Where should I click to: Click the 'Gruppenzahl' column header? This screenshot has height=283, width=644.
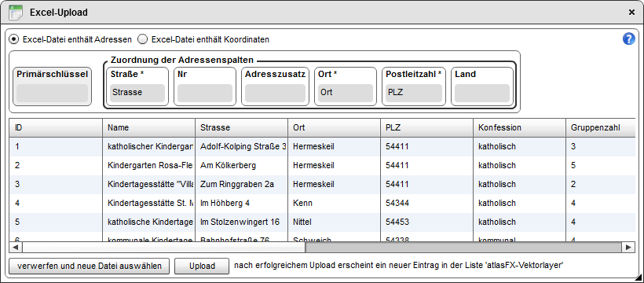pyautogui.click(x=601, y=127)
